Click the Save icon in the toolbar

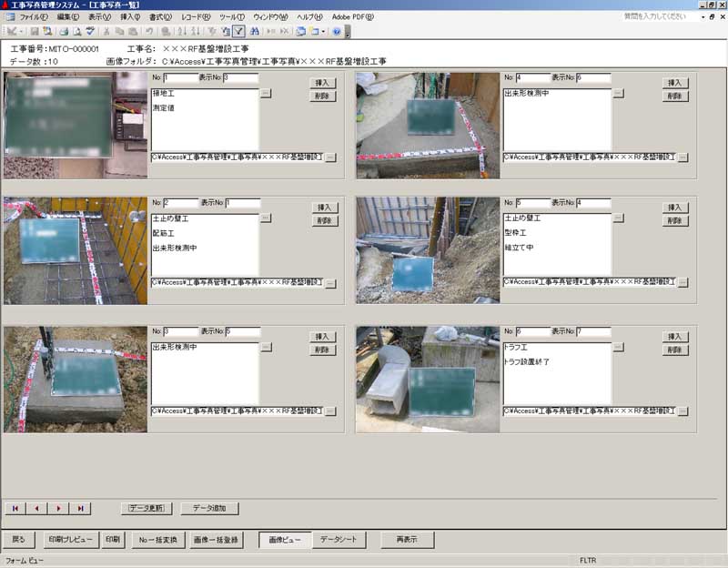coord(35,31)
